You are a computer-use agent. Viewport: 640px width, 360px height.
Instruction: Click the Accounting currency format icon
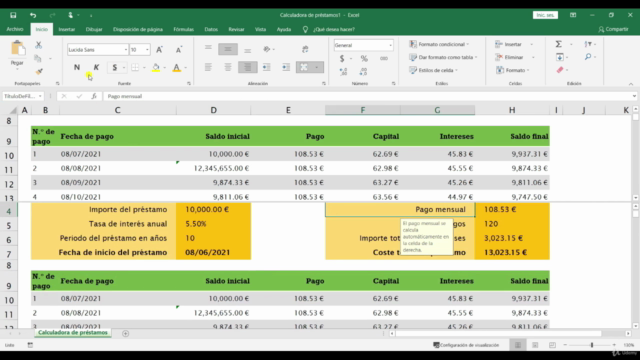(342, 59)
